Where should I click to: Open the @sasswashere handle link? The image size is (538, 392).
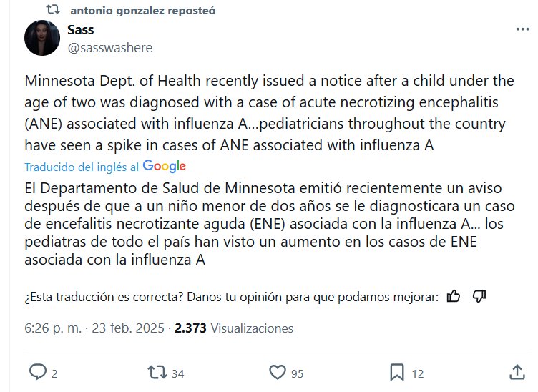(109, 47)
